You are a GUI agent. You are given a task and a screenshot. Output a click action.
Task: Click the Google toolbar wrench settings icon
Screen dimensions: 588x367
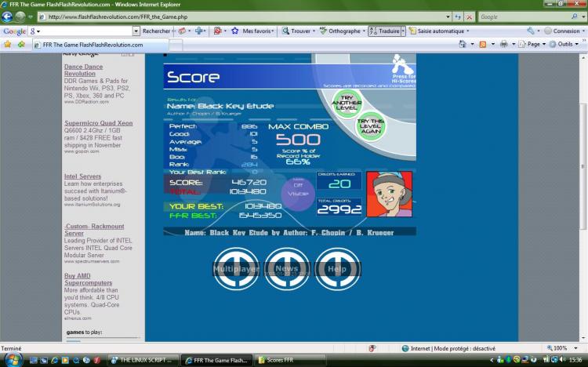point(531,31)
